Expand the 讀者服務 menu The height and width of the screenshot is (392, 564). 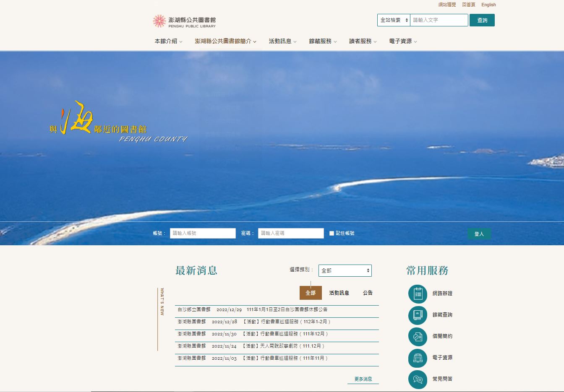pyautogui.click(x=363, y=41)
